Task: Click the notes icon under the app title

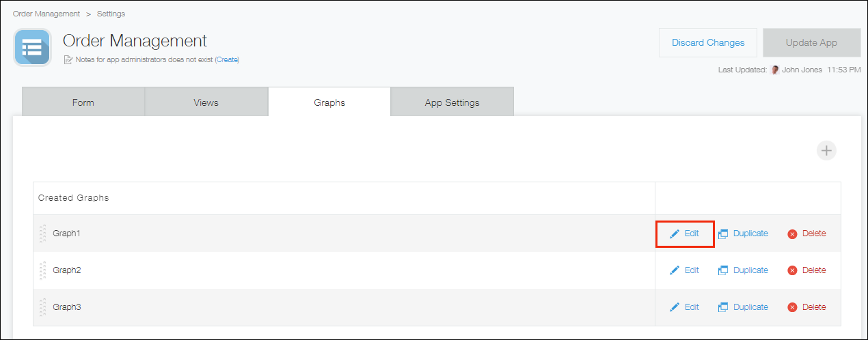Action: pyautogui.click(x=68, y=60)
